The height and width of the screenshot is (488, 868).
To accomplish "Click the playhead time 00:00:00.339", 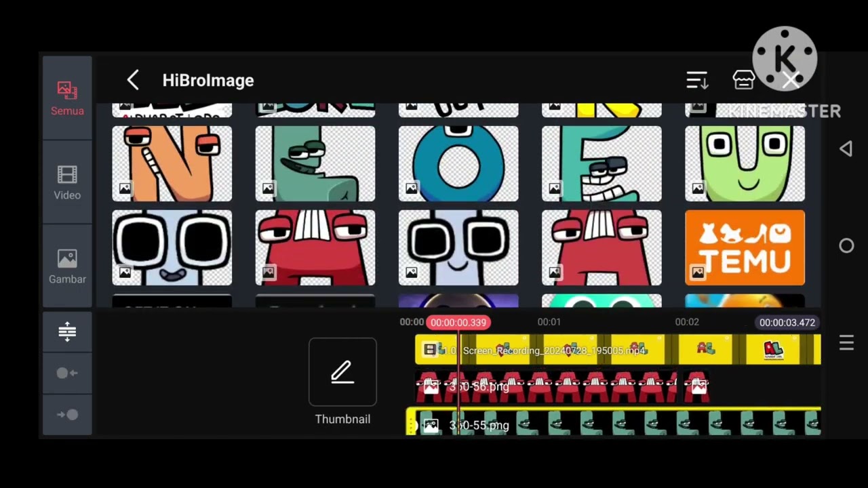I will coord(458,323).
